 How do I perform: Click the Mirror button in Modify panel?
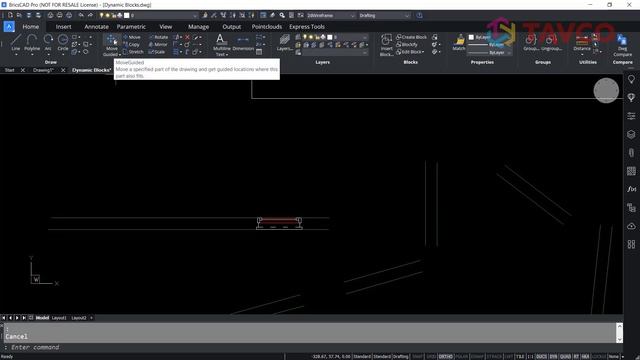point(158,44)
